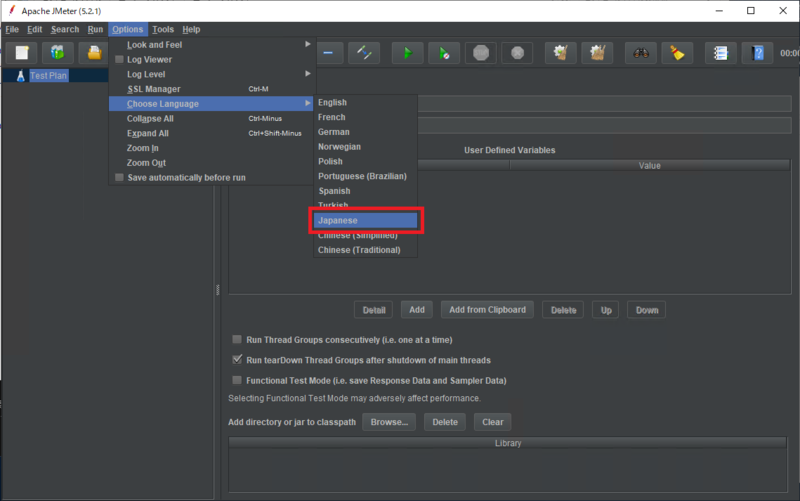Expand the Log Level submenu
Viewport: 800px width, 501px height.
211,74
